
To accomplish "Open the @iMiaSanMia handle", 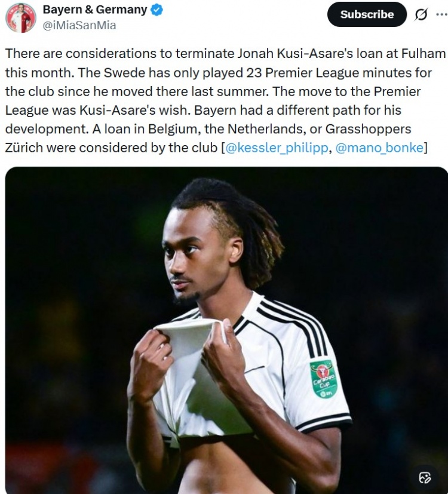I will (79, 25).
